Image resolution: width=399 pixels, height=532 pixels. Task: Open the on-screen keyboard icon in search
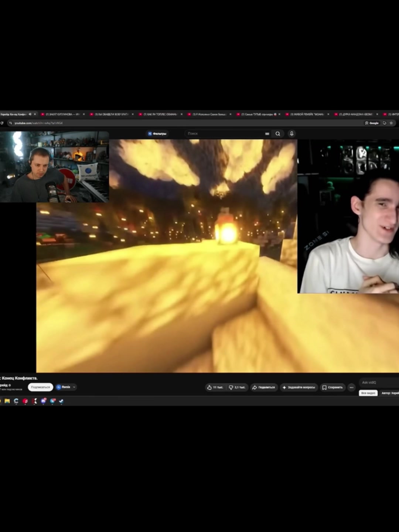coord(267,134)
